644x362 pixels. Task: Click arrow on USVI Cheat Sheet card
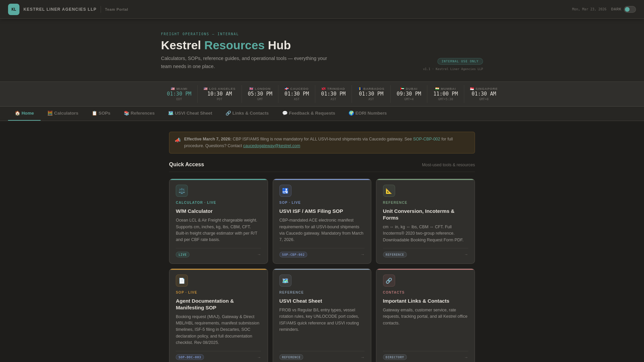363,357
